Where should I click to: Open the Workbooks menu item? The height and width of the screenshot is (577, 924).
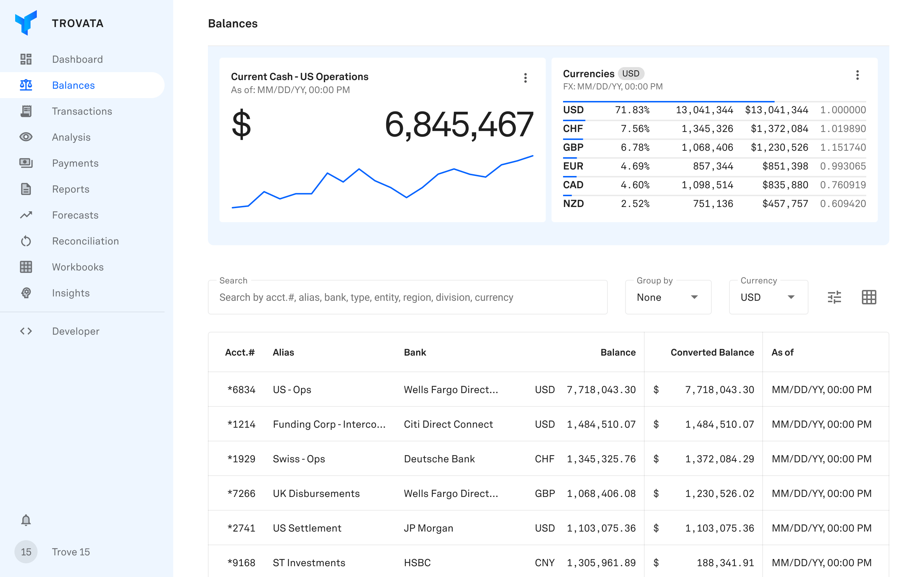point(78,267)
